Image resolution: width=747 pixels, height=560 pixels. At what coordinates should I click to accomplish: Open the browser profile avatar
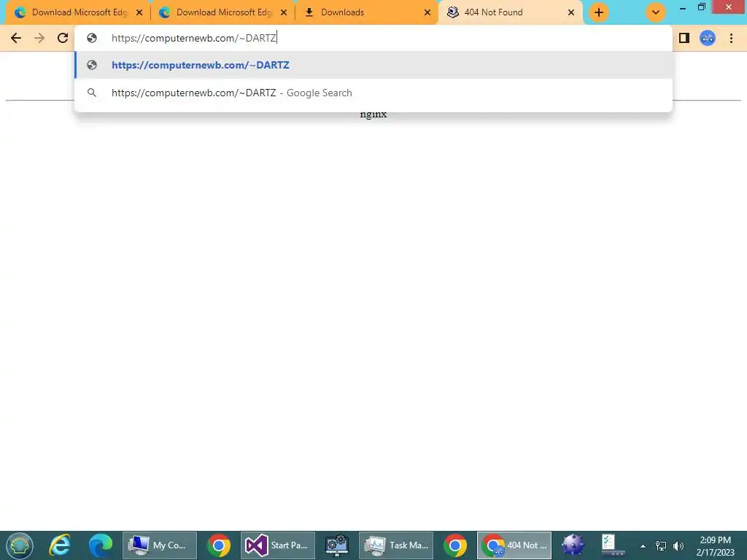708,38
